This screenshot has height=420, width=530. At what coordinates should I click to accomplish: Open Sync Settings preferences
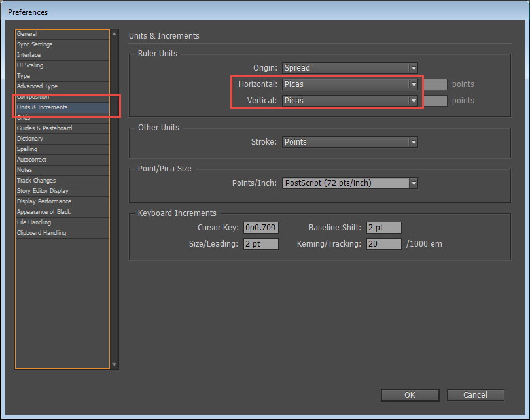tap(62, 44)
